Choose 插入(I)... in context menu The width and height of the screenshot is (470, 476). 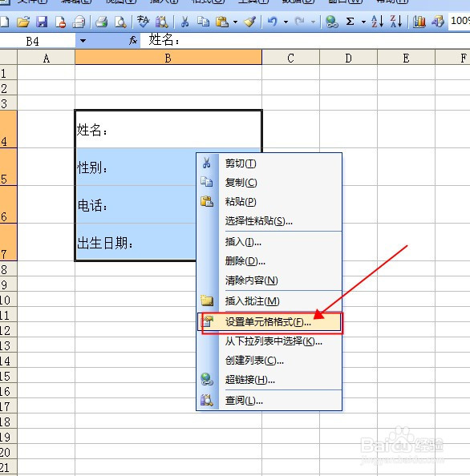pyautogui.click(x=269, y=242)
